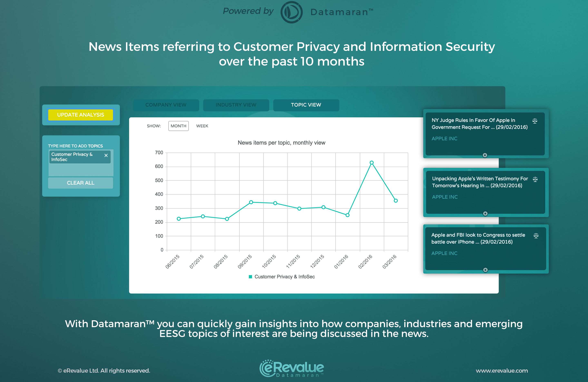Remove the Customer Privacy & InfoSec topic tag
The width and height of the screenshot is (588, 382).
pos(106,155)
